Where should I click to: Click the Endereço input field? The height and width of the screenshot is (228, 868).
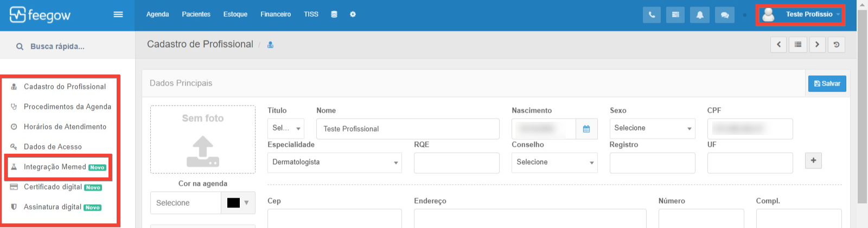tap(530, 218)
